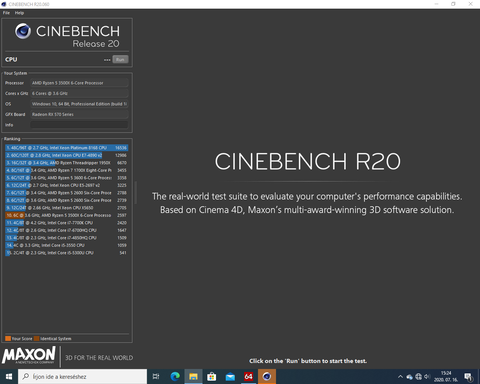
Task: Switch to the AIDA64 taskbar app
Action: click(248, 377)
